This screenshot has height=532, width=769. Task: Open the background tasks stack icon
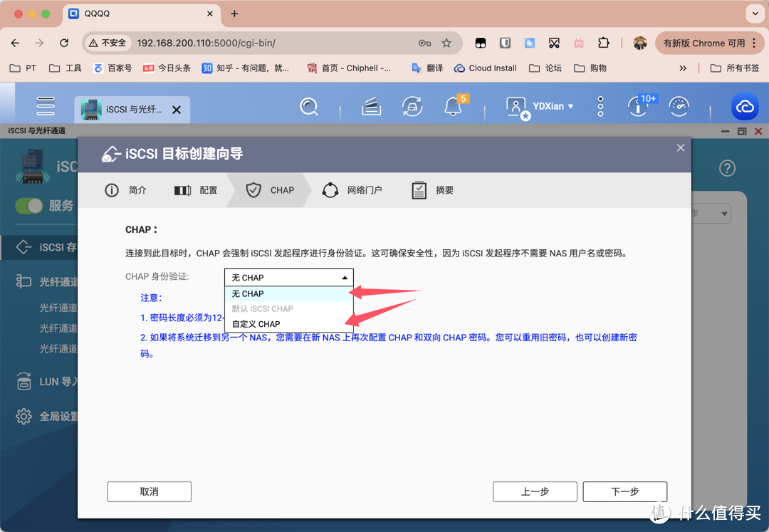click(x=371, y=107)
